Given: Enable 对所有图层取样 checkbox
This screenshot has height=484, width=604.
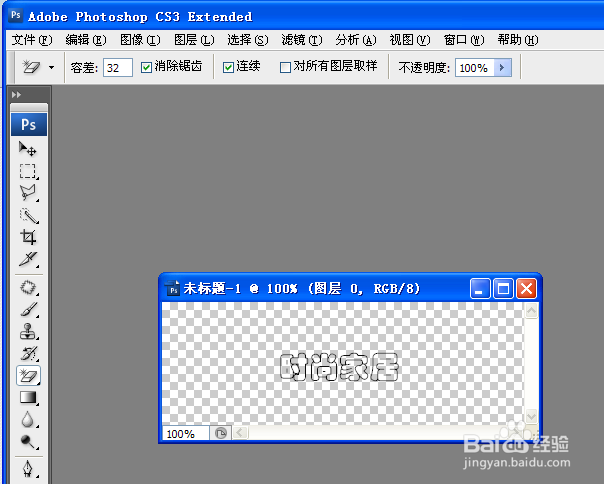Looking at the screenshot, I should [x=285, y=67].
